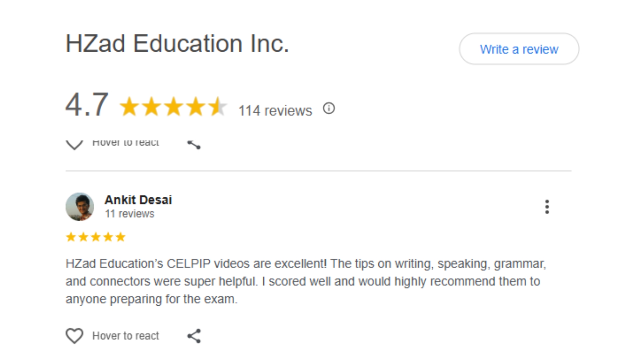The width and height of the screenshot is (644, 362).
Task: Click the overall 4.7 star rating graphic
Action: pos(173,107)
